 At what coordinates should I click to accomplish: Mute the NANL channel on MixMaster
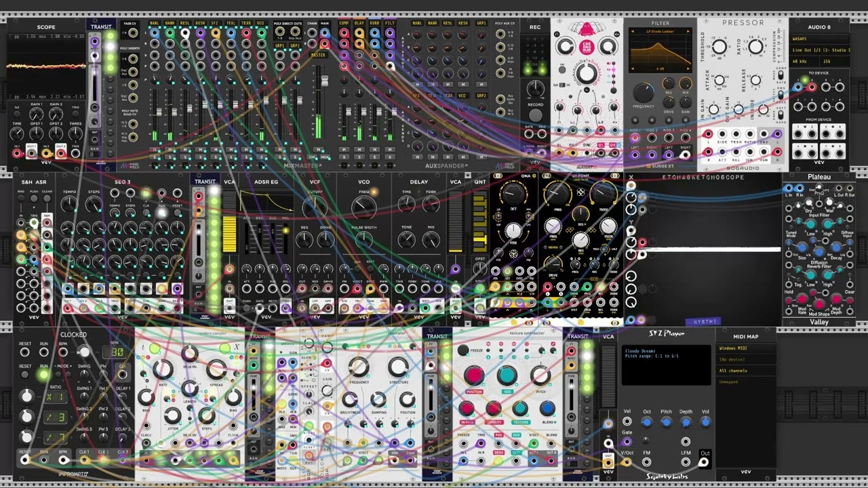coord(155,149)
